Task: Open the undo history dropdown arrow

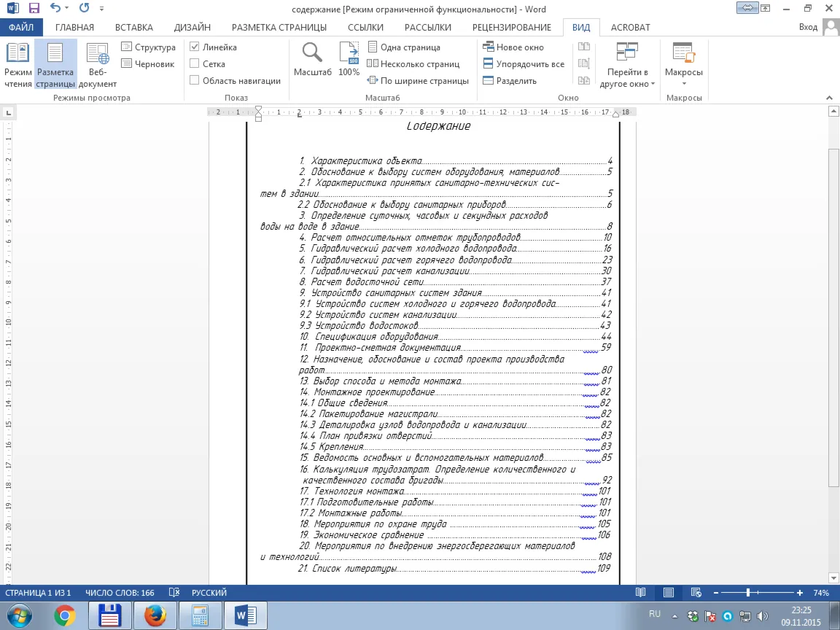Action: click(x=67, y=8)
